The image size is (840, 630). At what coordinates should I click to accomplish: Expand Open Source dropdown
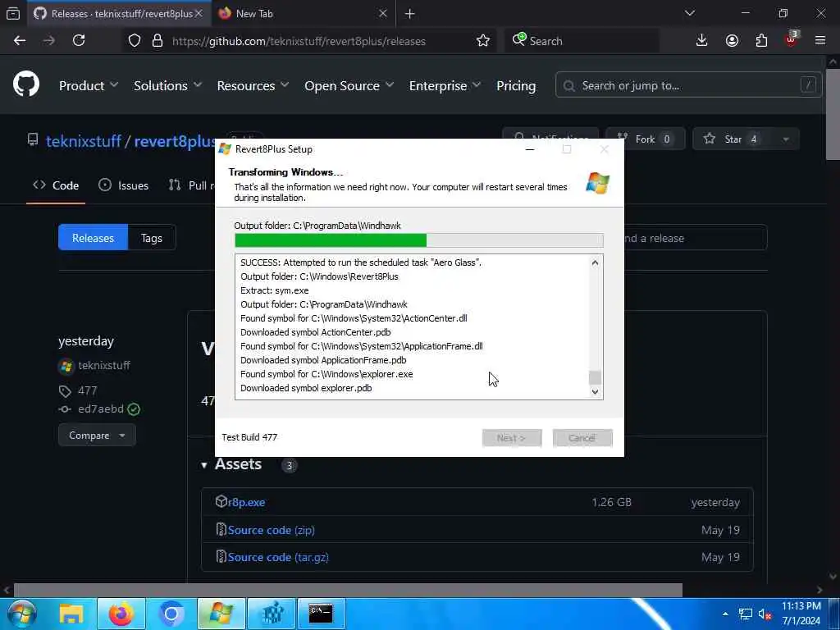coord(349,85)
